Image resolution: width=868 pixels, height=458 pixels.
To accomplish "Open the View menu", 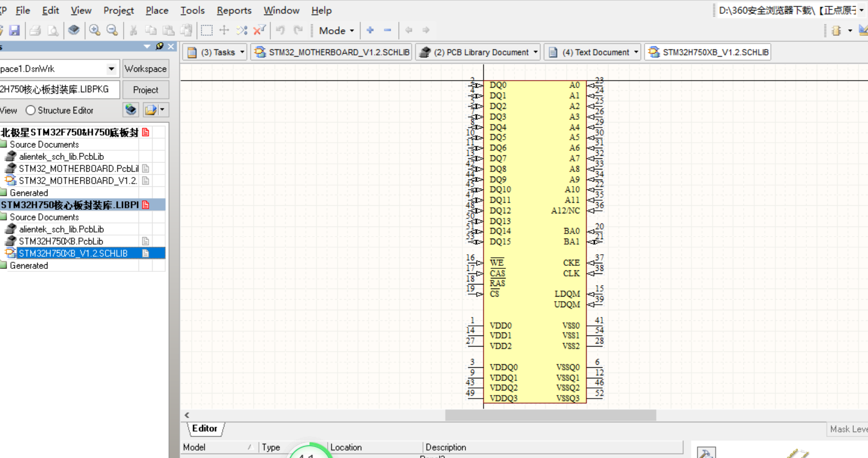I will click(81, 10).
